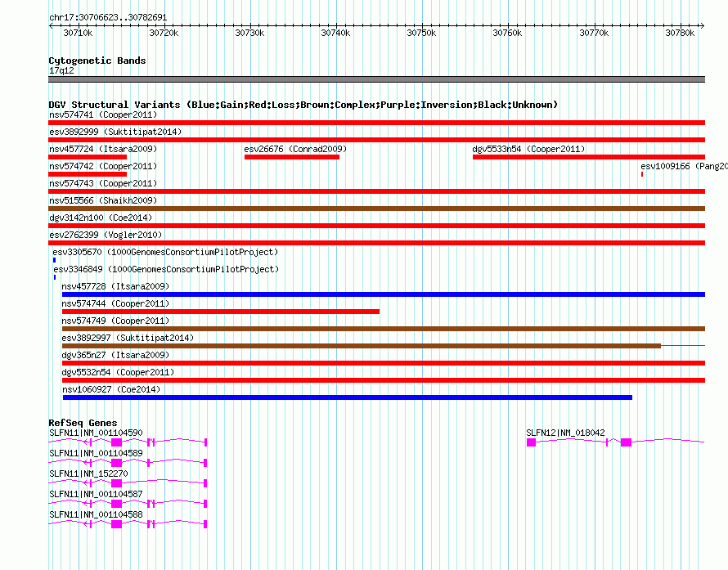728x570 pixels.
Task: Click the dgv365n27 (Itsara2009) label
Action: (115, 355)
